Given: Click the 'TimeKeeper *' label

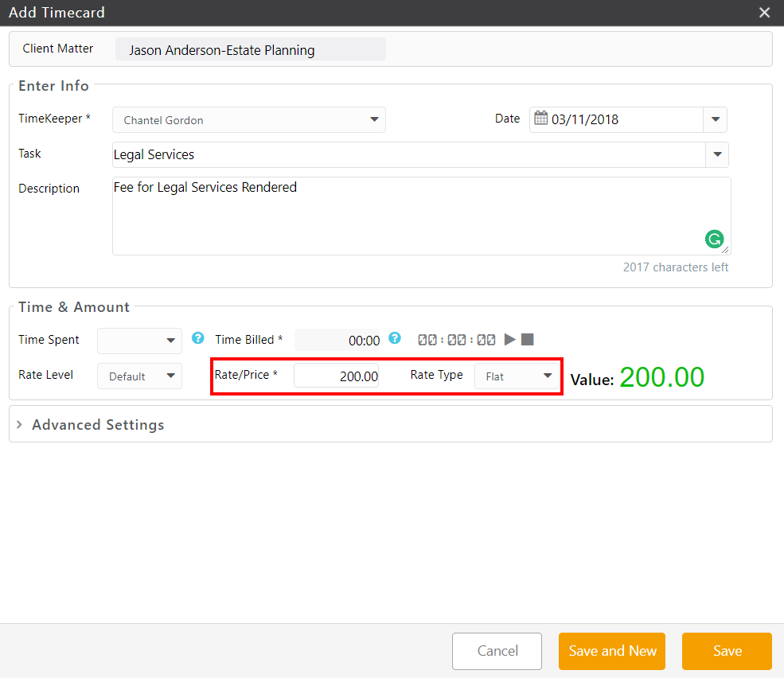Looking at the screenshot, I should click(54, 119).
